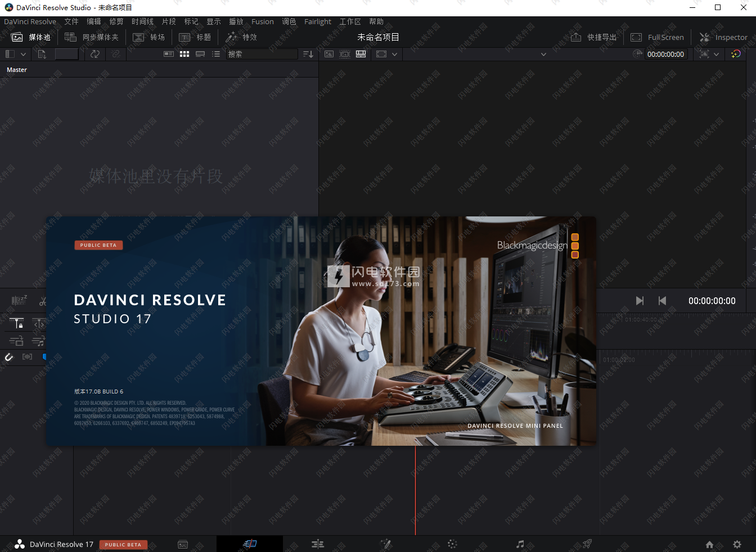Open the Fairlight menu
The width and height of the screenshot is (756, 552).
click(318, 22)
